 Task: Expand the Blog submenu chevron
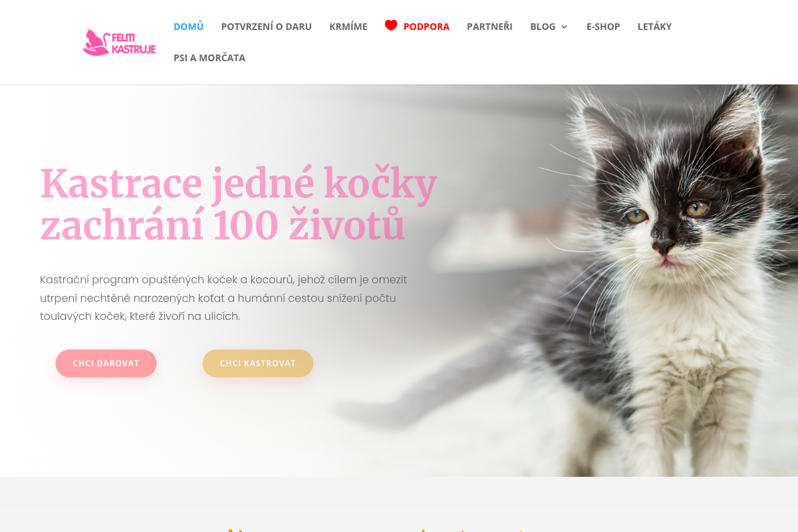point(565,27)
